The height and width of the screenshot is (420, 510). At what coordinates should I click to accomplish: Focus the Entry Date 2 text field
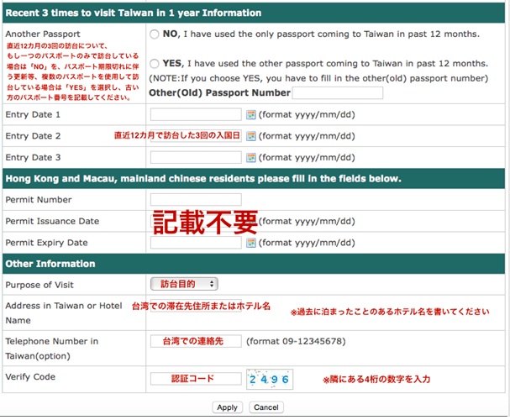click(x=196, y=135)
